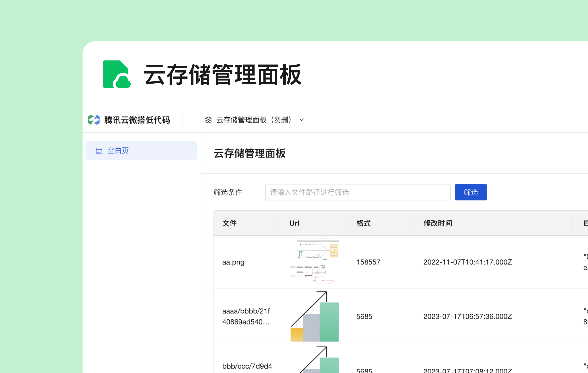Click the 格式 column header
The height and width of the screenshot is (373, 588).
pos(363,223)
